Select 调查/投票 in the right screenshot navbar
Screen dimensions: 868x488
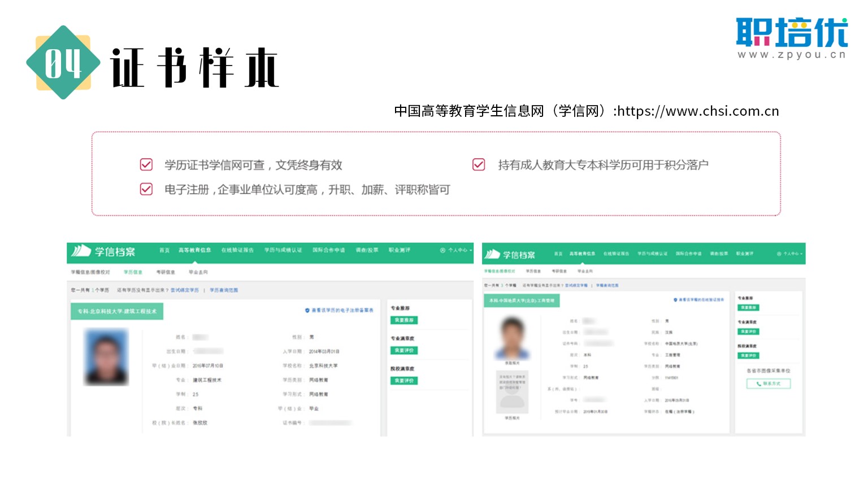click(719, 254)
